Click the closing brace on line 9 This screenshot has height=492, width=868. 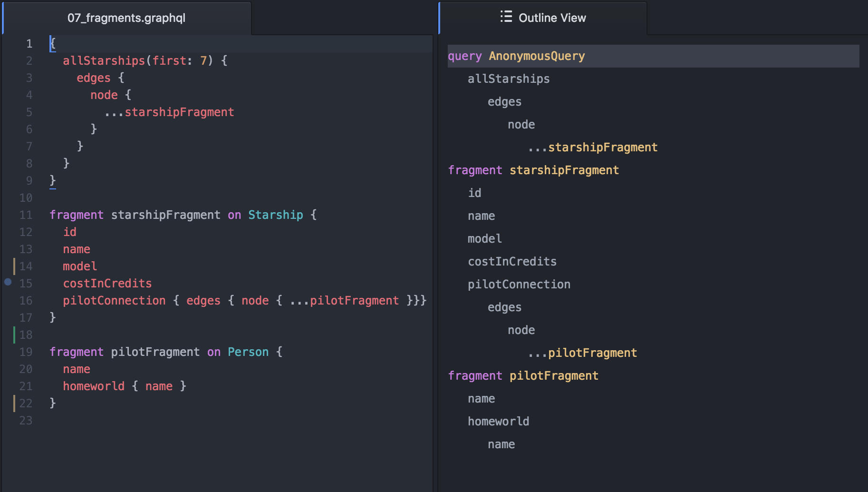click(53, 181)
